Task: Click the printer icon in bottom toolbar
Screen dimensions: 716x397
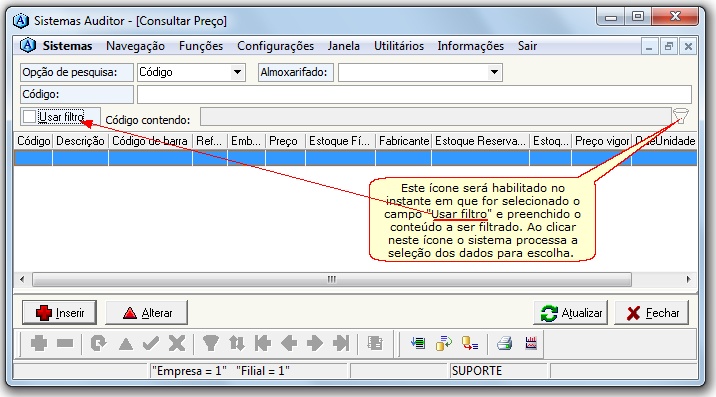Action: pyautogui.click(x=505, y=343)
